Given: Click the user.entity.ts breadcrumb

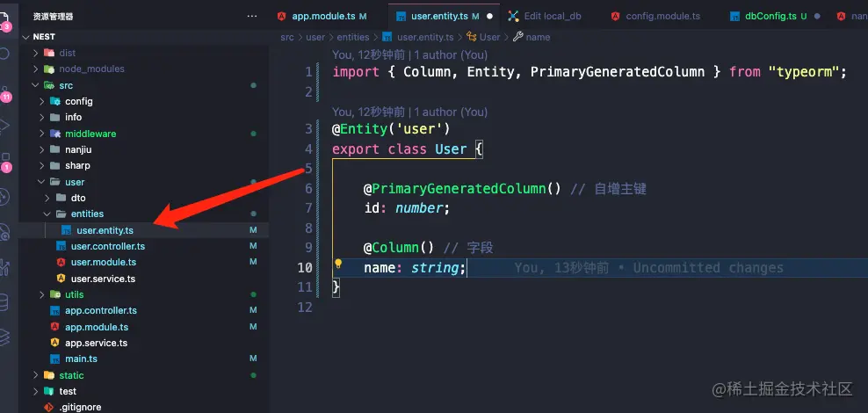Looking at the screenshot, I should click(x=425, y=37).
